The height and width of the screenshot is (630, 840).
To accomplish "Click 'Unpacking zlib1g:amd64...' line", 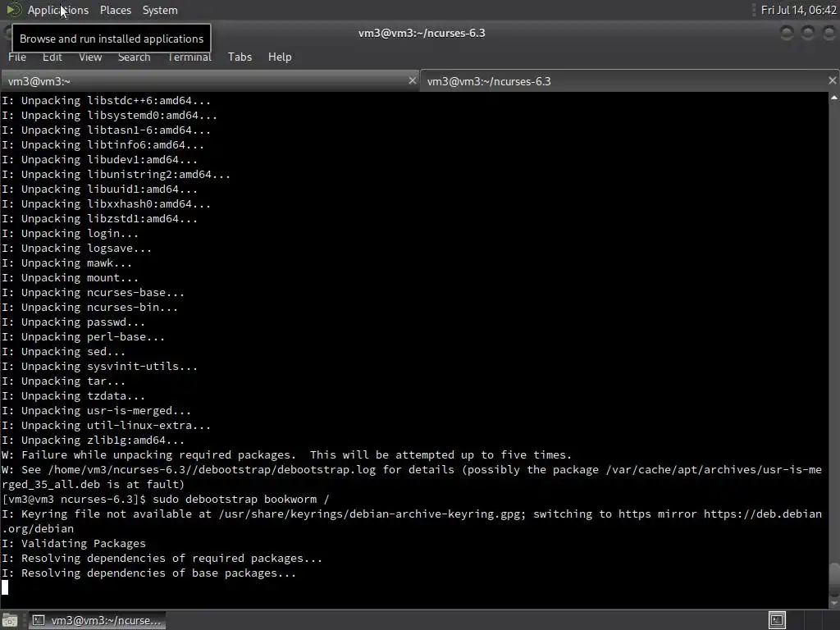I will pos(94,441).
